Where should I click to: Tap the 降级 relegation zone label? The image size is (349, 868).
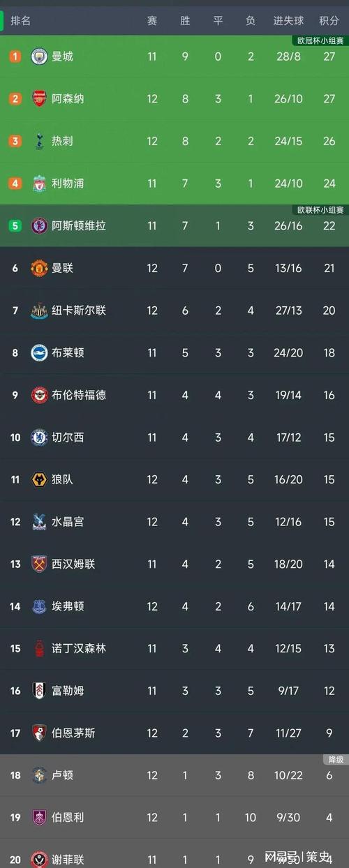[x=336, y=759]
